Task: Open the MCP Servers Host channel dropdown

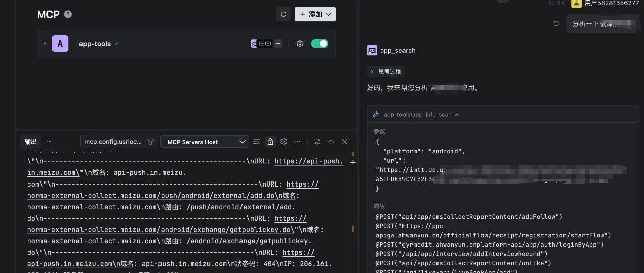Action: coord(205,142)
